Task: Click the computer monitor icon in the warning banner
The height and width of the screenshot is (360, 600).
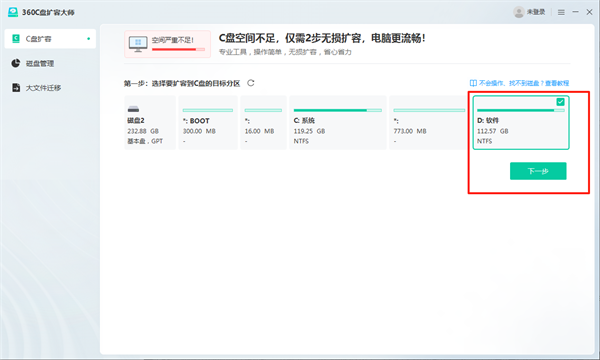Action: tap(138, 44)
